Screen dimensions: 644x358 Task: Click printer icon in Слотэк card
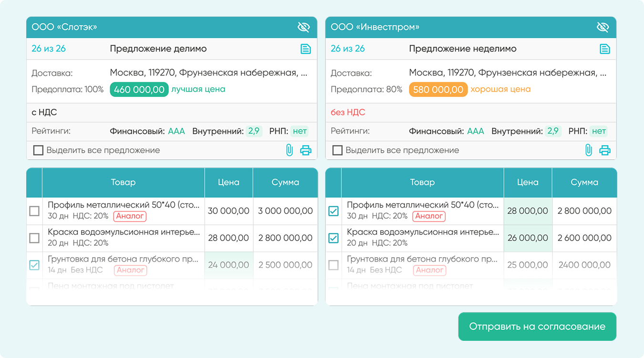click(305, 150)
